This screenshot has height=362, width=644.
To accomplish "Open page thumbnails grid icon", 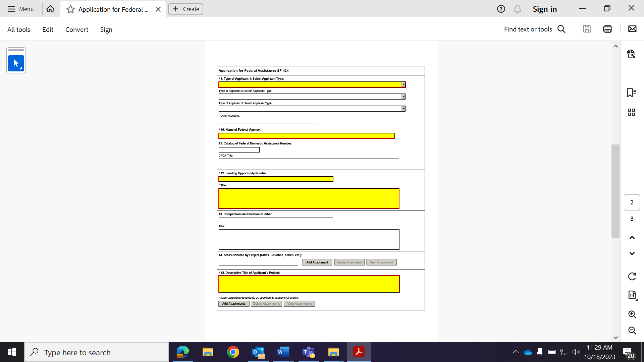I will [x=631, y=112].
